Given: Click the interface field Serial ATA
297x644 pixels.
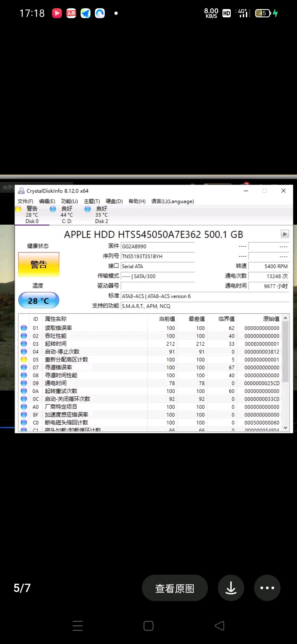Looking at the screenshot, I should (158, 266).
